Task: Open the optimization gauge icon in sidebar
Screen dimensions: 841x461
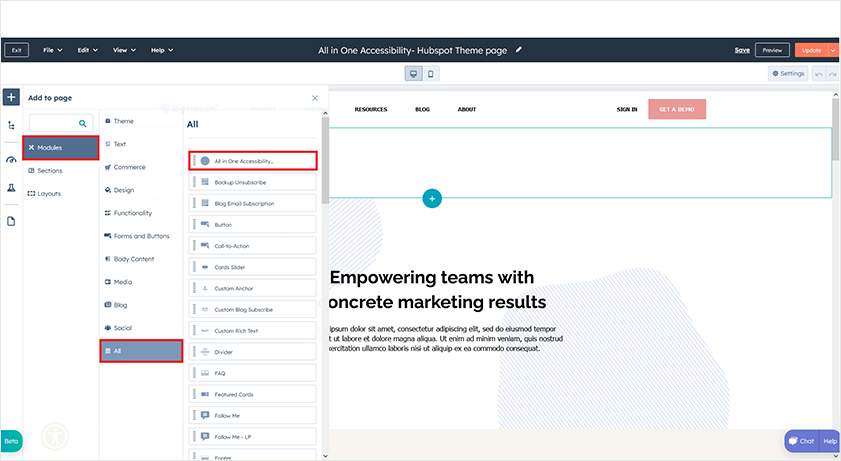Action: (x=11, y=159)
